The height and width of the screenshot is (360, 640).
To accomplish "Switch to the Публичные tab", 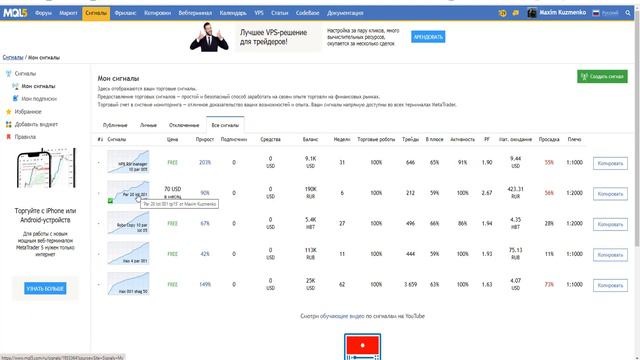I will tap(115, 125).
